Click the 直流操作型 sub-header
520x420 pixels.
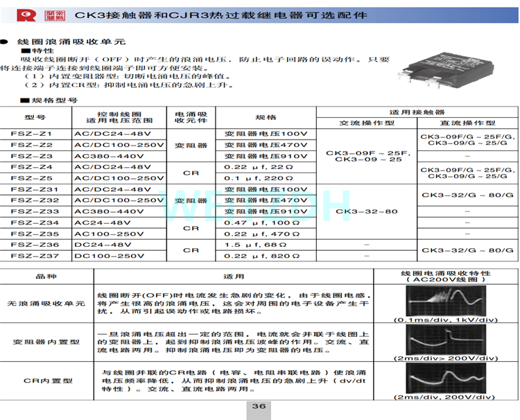pos(467,123)
